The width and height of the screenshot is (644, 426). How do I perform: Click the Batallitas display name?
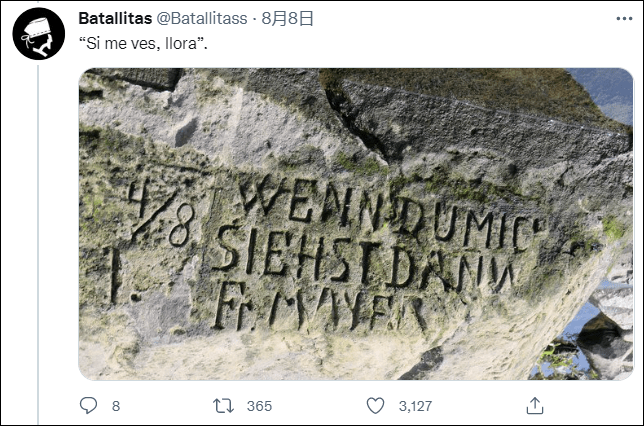[115, 18]
